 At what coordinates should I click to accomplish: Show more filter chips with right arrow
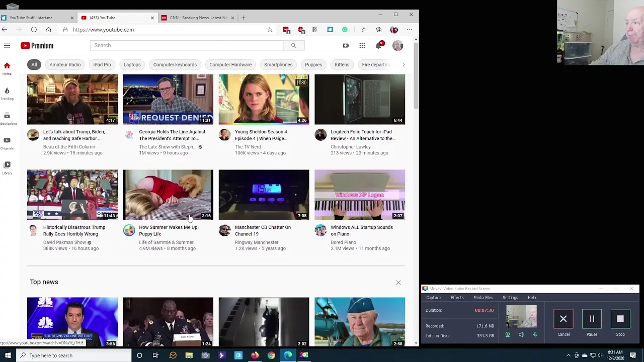click(x=404, y=65)
